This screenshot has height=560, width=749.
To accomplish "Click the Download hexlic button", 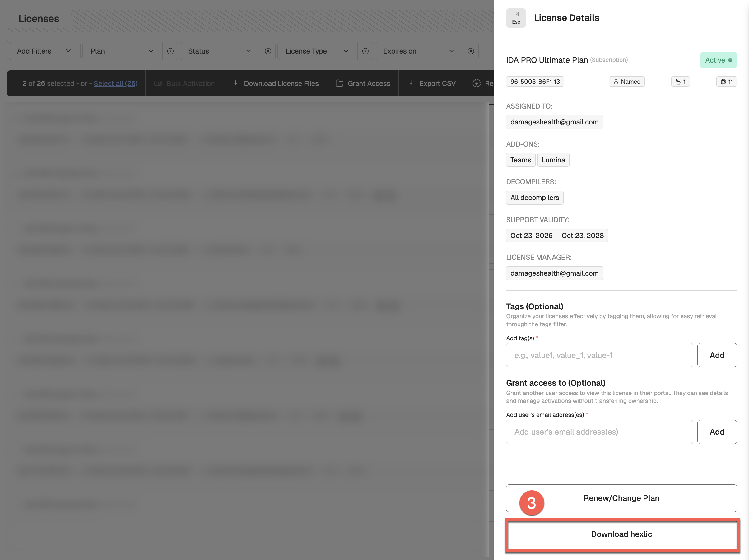I will click(622, 534).
